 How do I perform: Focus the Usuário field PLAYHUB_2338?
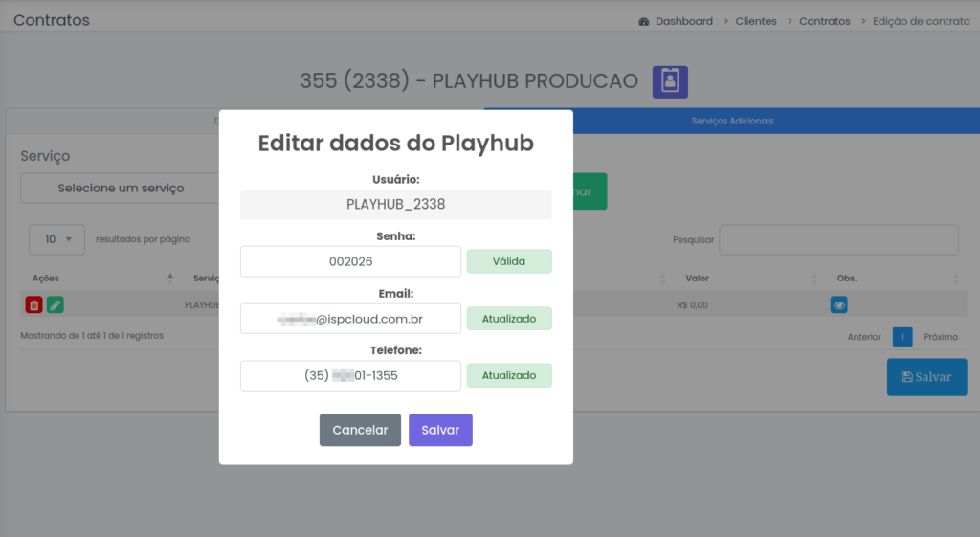pyautogui.click(x=395, y=205)
